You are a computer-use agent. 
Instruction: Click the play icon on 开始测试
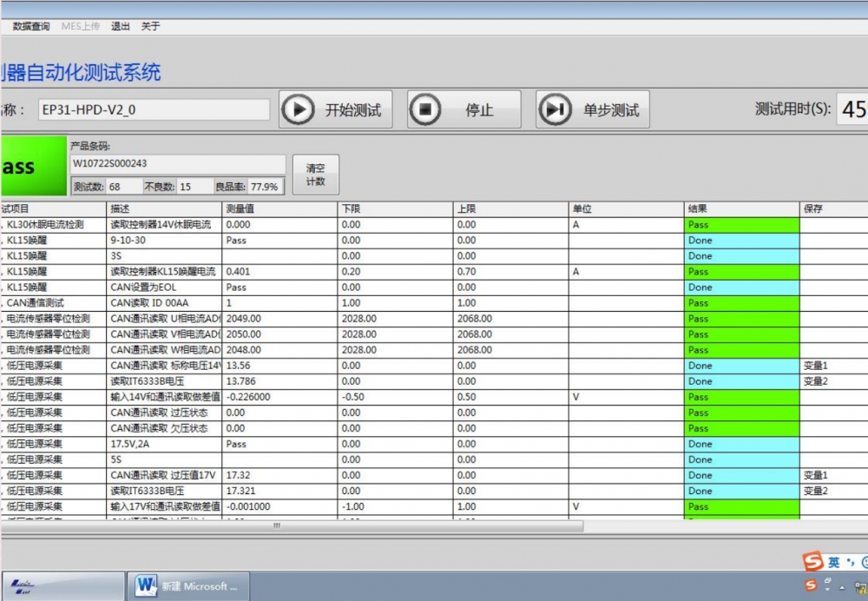point(298,109)
